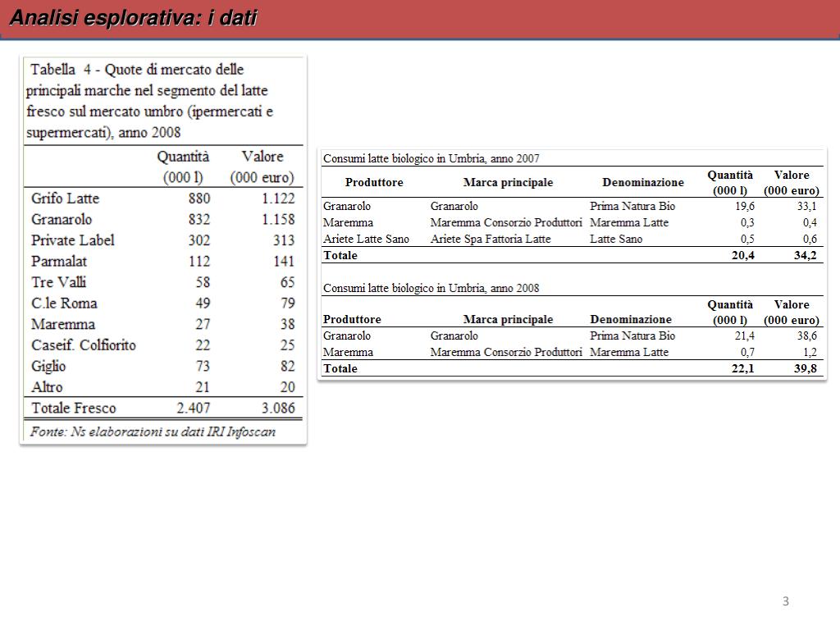Screen dimensions: 840x630
Task: Click 'Valore' header in Tabella 4
Action: [262, 157]
